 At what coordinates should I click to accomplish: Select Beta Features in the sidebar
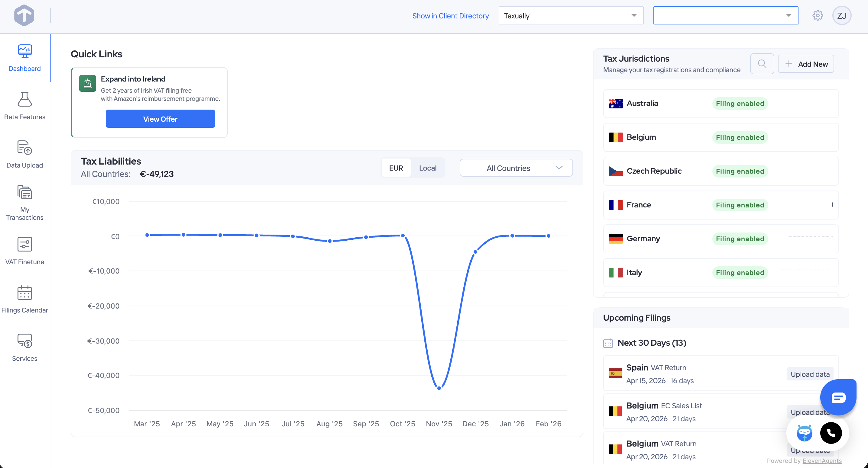point(24,106)
